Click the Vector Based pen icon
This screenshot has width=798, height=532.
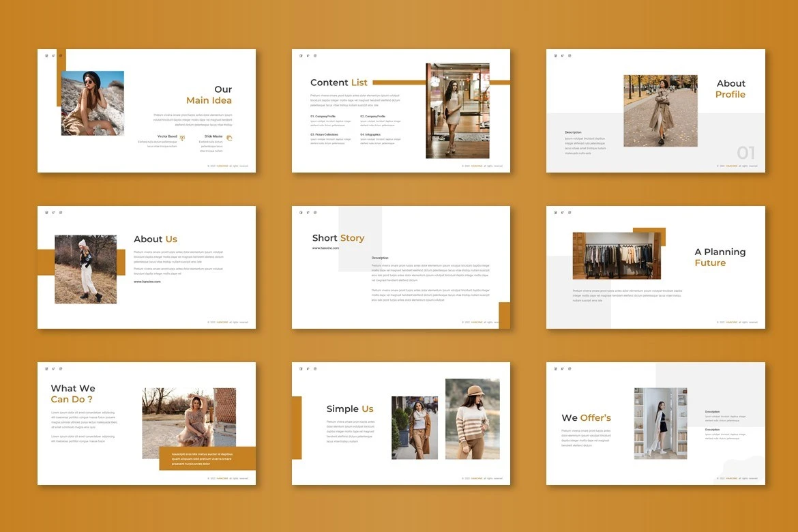[182, 138]
